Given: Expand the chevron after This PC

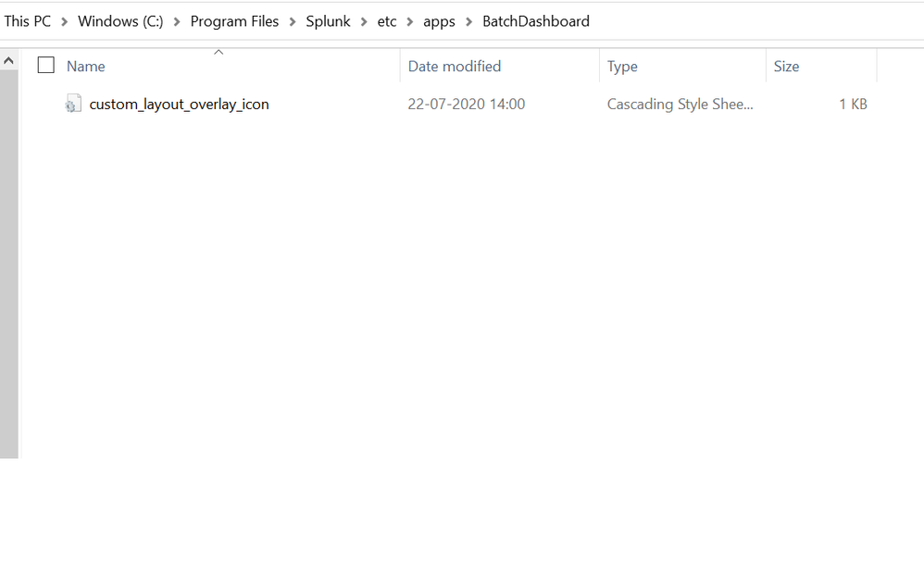Looking at the screenshot, I should [x=65, y=21].
